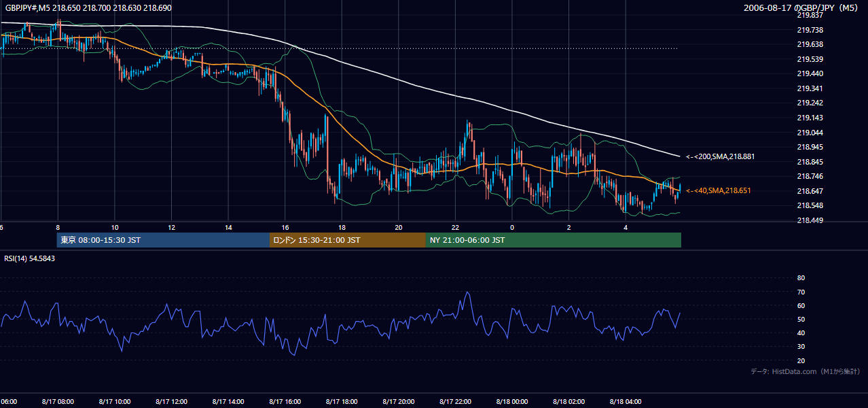
Task: Click price axis value 218.548
Action: point(810,205)
